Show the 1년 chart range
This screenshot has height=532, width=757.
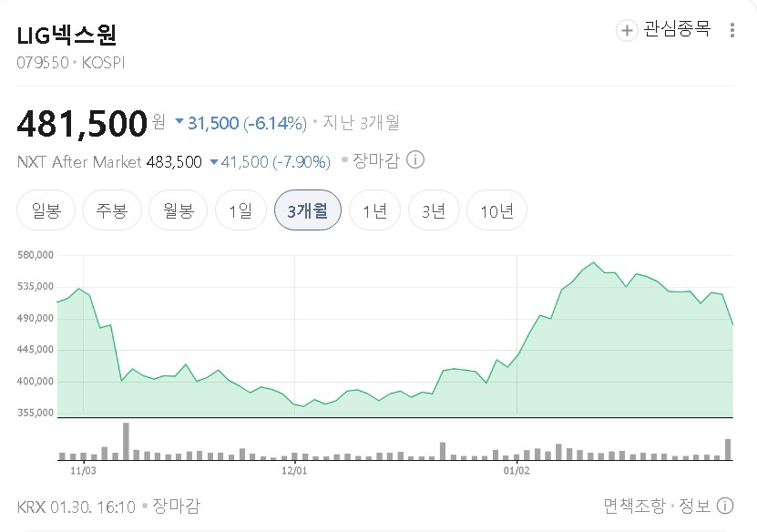point(374,211)
